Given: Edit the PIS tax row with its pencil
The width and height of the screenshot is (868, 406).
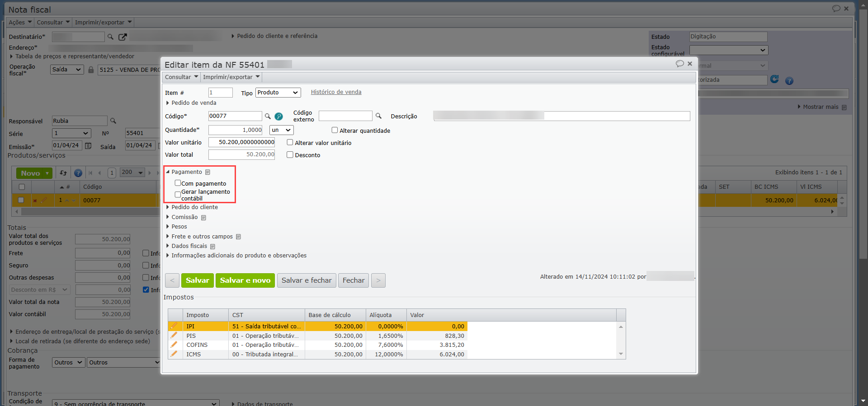Looking at the screenshot, I should point(174,336).
